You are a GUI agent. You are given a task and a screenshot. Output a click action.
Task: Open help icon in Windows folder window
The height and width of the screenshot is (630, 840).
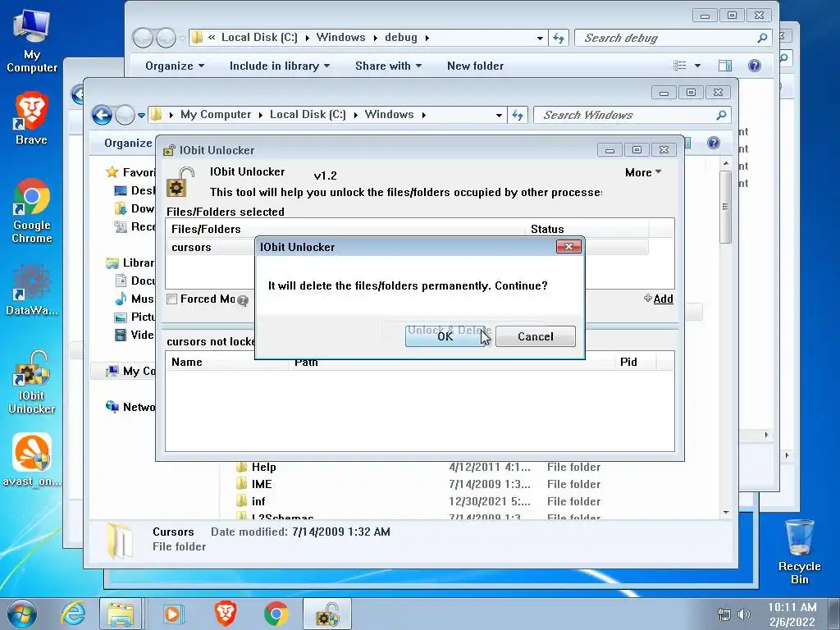(x=713, y=143)
